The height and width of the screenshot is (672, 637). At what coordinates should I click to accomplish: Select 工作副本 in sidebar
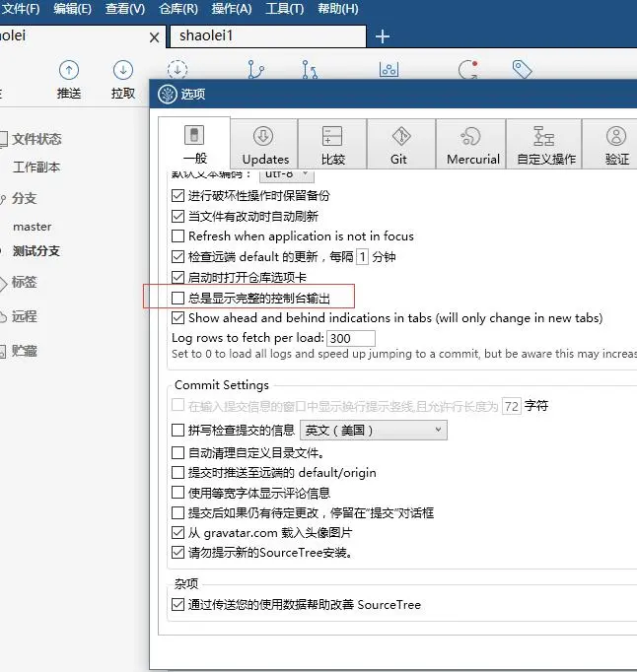(x=36, y=168)
